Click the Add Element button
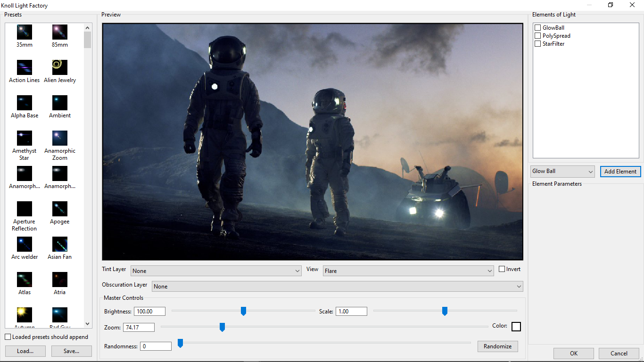 point(620,172)
